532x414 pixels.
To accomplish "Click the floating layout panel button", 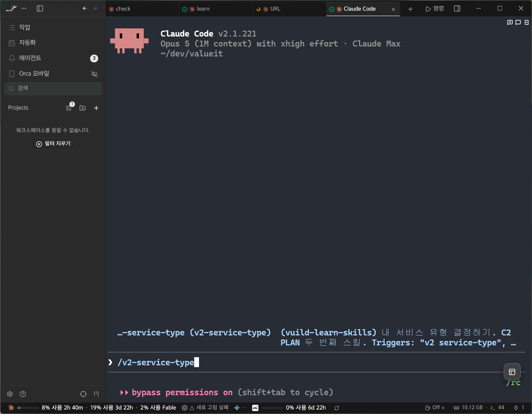I will [512, 372].
